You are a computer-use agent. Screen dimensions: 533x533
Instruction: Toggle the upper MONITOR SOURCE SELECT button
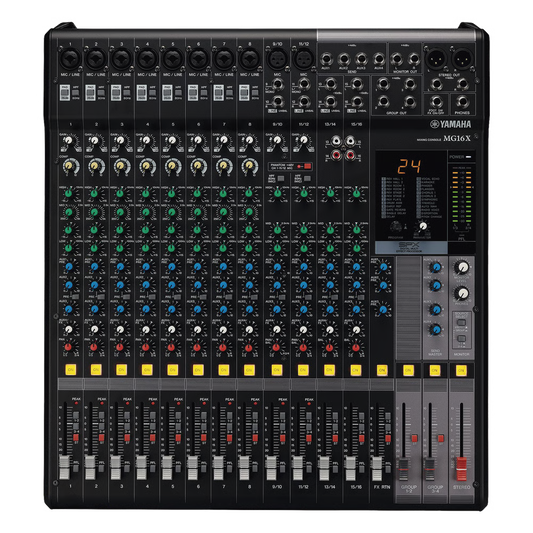(x=461, y=323)
